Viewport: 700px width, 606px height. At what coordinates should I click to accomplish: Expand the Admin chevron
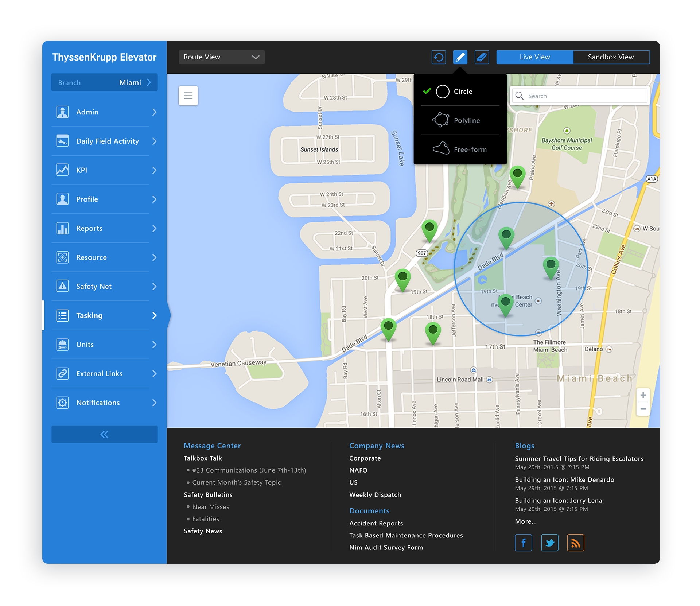[154, 112]
